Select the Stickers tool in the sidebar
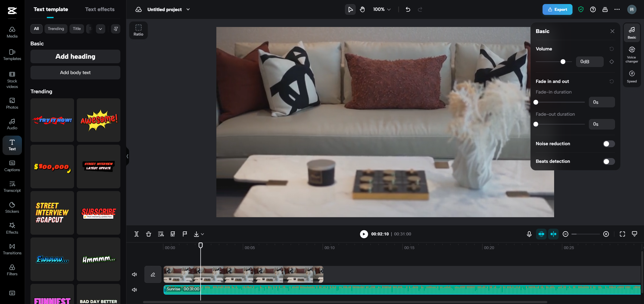This screenshot has width=644, height=304. click(x=12, y=207)
